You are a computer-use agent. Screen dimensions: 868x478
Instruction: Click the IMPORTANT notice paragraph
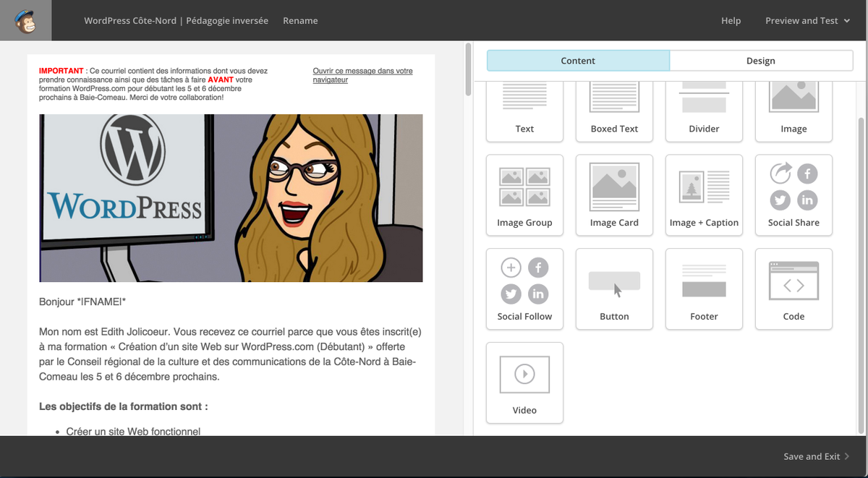point(154,84)
